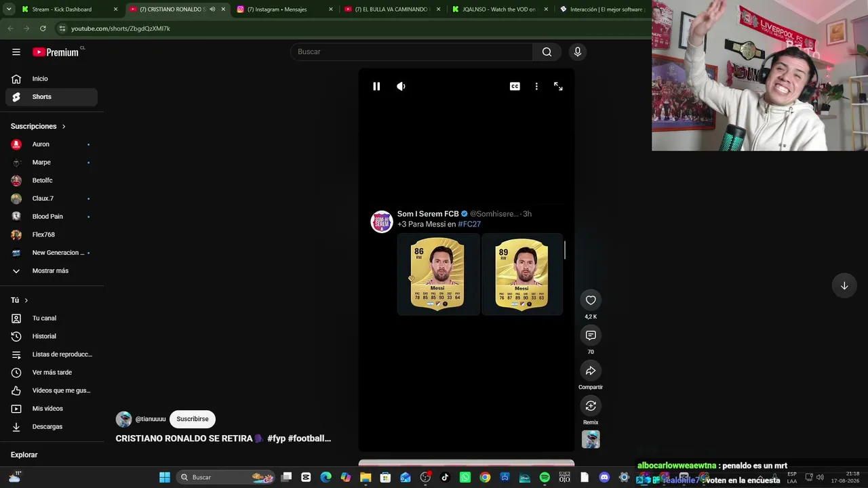Switch to EL BULLA VA CAMINANDO tab
This screenshot has height=488, width=868.
tap(392, 9)
